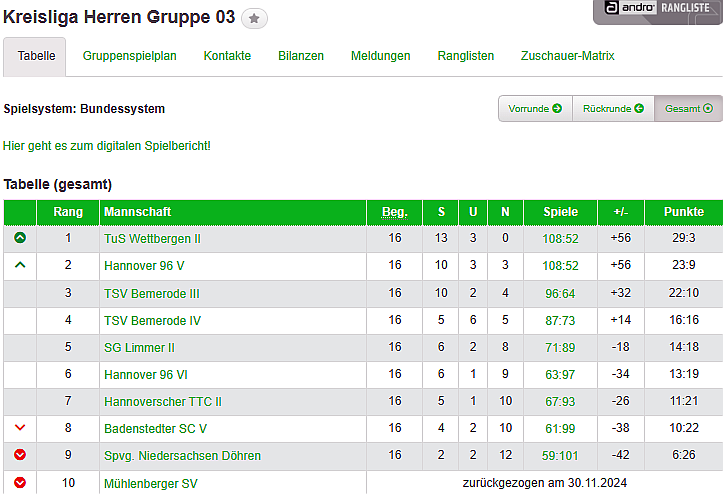Click the favorite star next to the group title
The image size is (723, 494).
point(254,18)
